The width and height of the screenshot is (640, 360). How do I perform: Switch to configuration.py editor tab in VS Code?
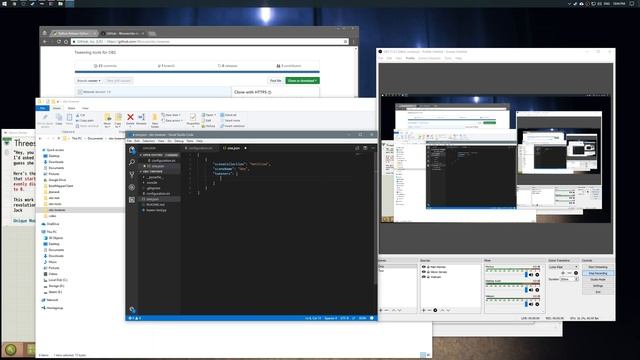[199, 148]
